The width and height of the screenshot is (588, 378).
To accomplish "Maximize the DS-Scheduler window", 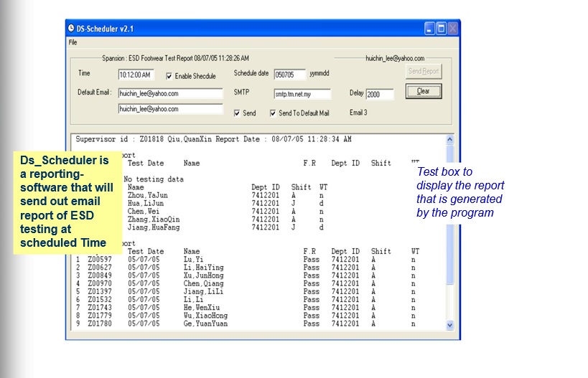I will pyautogui.click(x=441, y=29).
